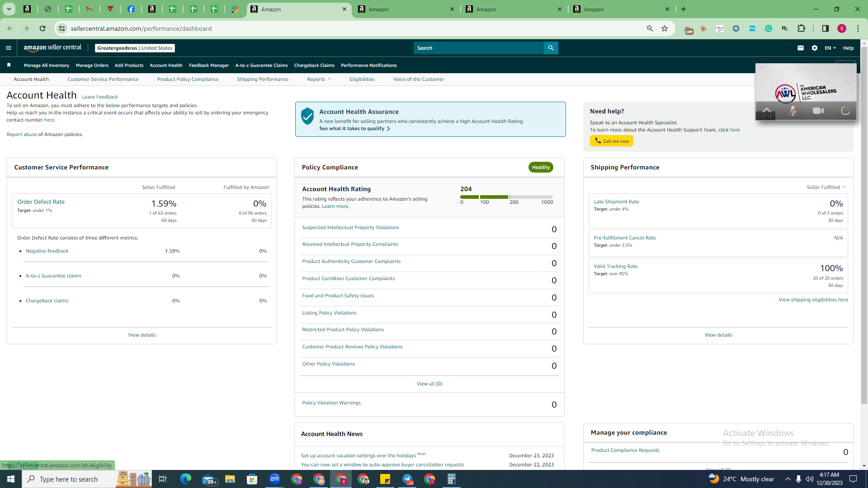Open Manage Orders in the top navigation
Image resolution: width=868 pixels, height=488 pixels.
(x=92, y=65)
